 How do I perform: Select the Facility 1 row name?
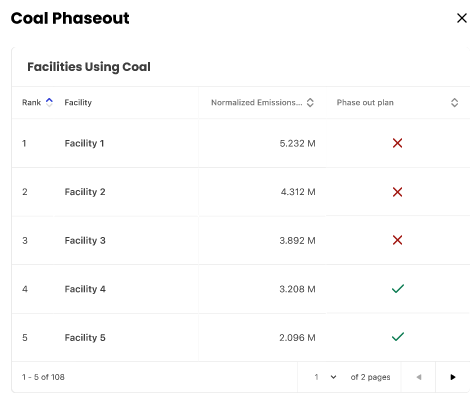84,143
